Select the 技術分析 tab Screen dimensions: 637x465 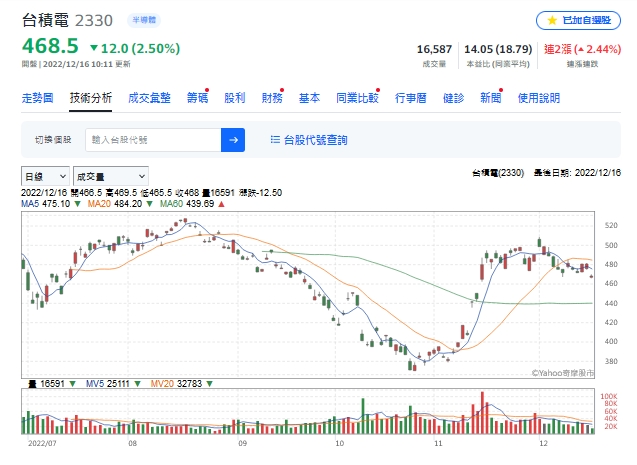[91, 98]
